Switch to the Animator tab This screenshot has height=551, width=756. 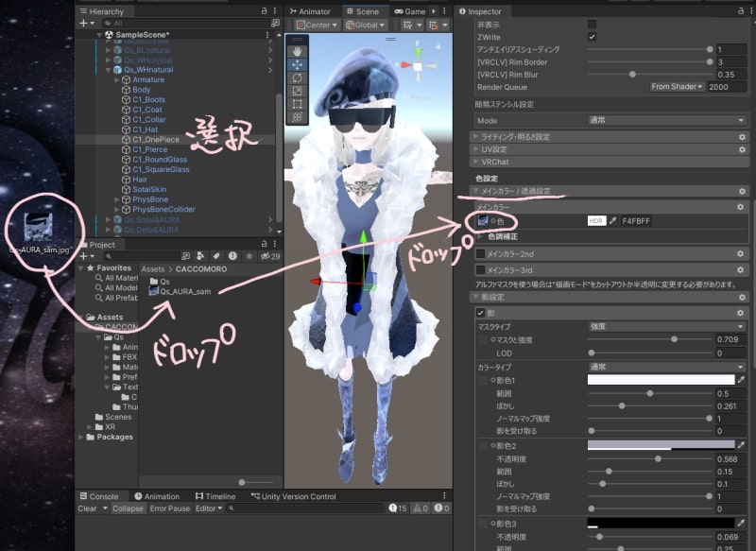311,11
